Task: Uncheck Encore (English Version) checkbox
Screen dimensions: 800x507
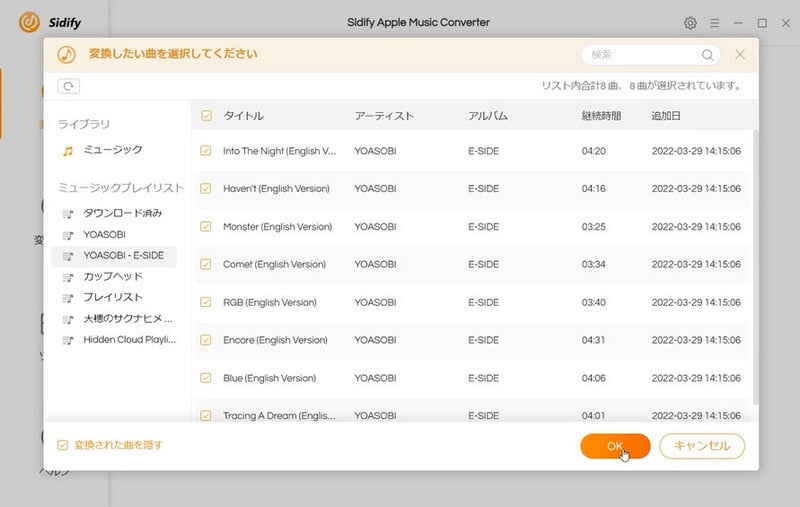Action: 206,340
